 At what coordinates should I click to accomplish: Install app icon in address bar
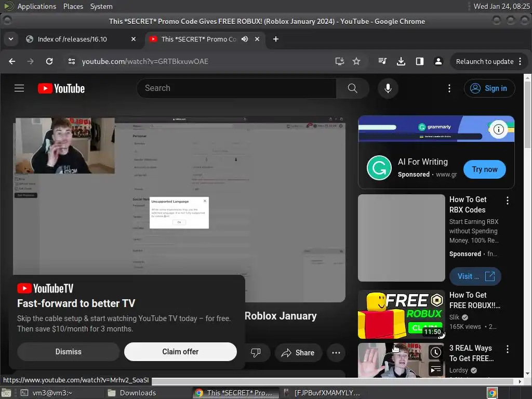pyautogui.click(x=340, y=61)
